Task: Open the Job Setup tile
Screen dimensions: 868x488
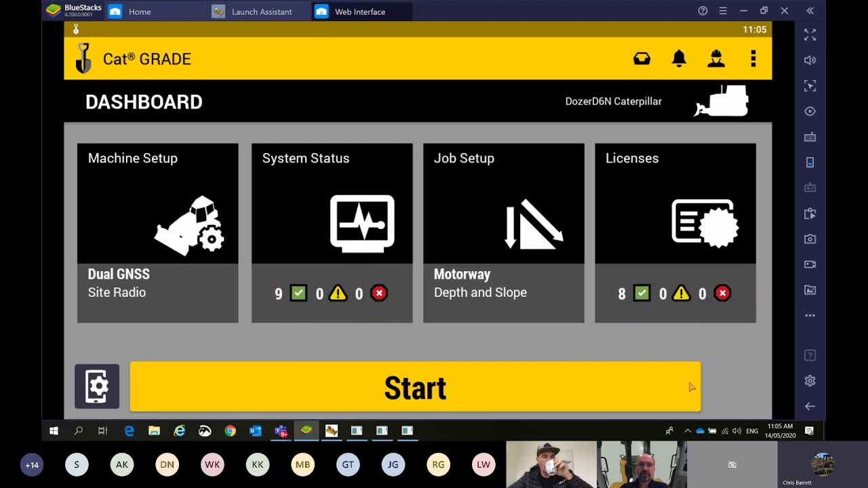Action: click(504, 232)
